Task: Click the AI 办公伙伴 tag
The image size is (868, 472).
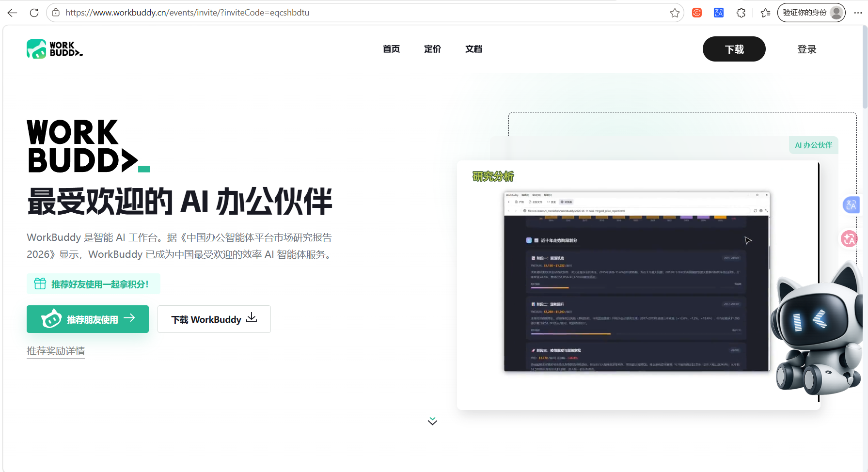Action: pos(813,145)
